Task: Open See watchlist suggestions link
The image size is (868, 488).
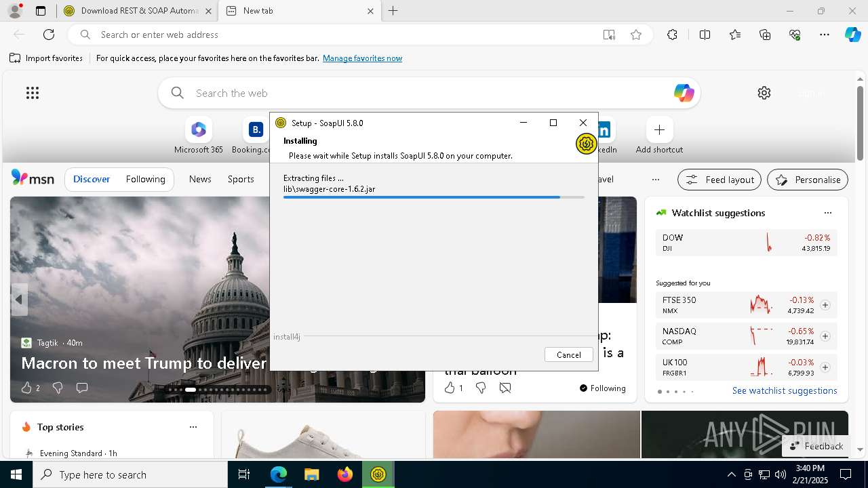Action: pos(785,390)
